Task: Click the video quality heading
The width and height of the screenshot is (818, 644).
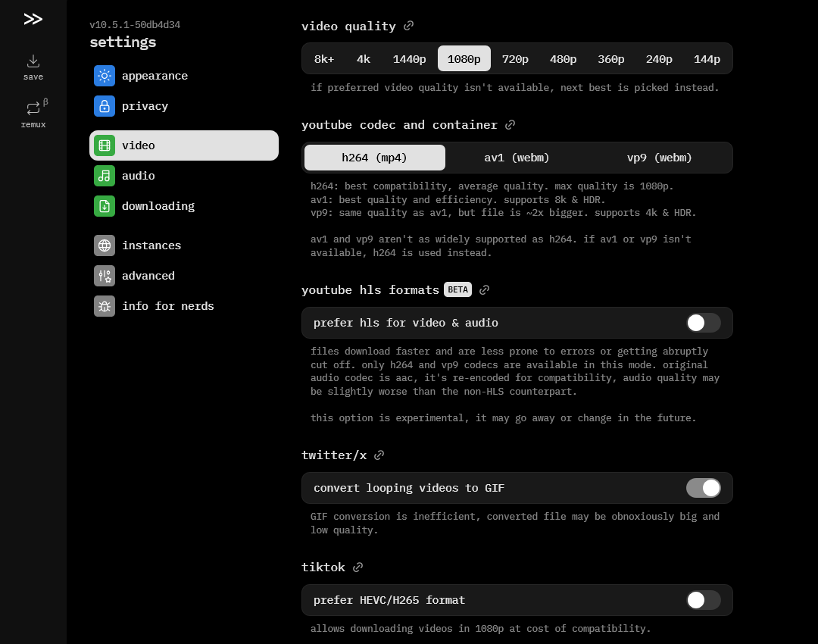Action: (x=348, y=26)
